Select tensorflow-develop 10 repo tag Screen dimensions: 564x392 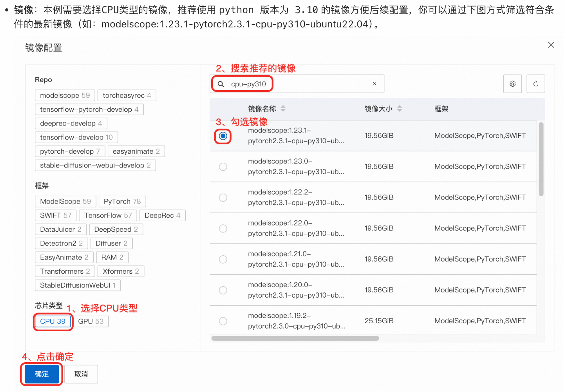pos(76,137)
